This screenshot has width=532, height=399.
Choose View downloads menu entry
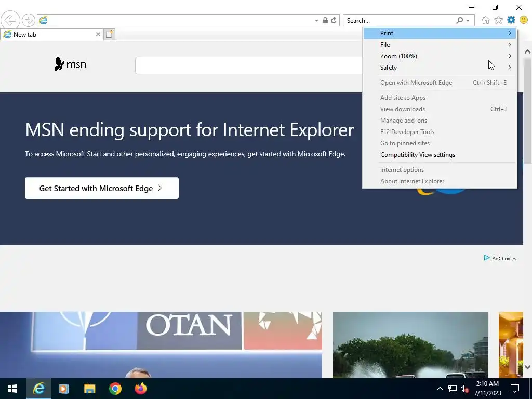(x=440, y=109)
